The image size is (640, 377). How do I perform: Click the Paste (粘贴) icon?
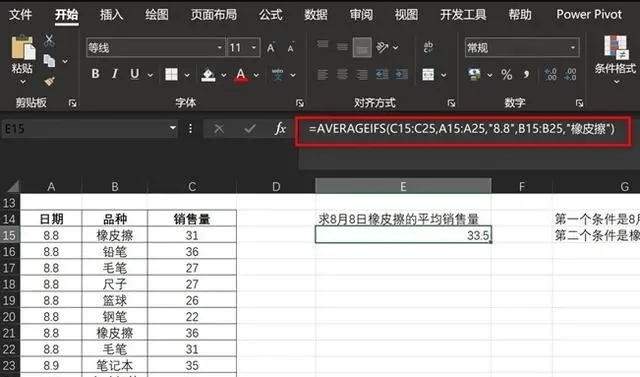(23, 47)
